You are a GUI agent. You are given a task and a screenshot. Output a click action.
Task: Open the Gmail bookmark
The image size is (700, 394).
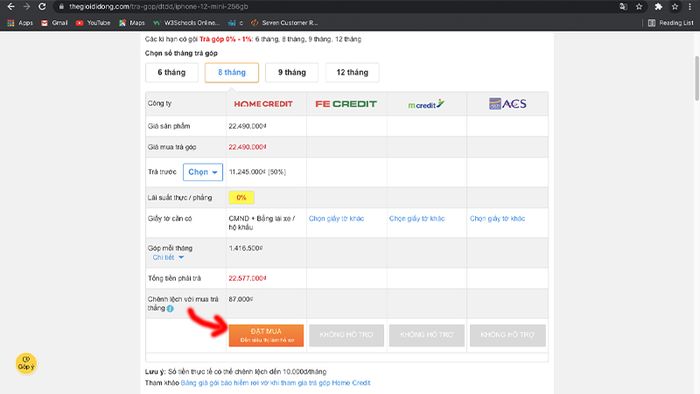54,23
